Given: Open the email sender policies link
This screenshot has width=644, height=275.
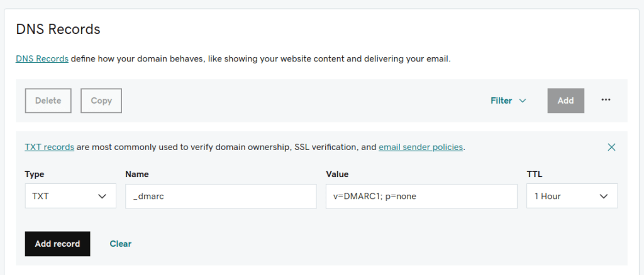Looking at the screenshot, I should coord(421,148).
